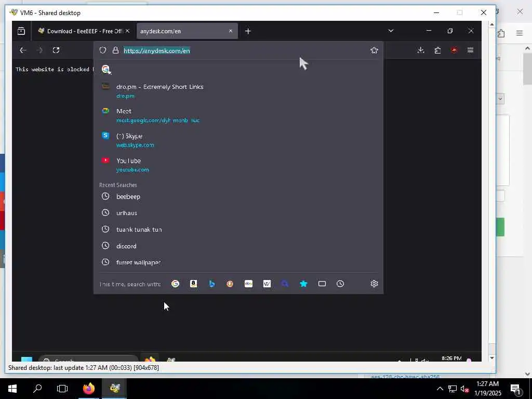Click the Google search engine indicator row
The width and height of the screenshot is (532, 399).
pos(238,69)
